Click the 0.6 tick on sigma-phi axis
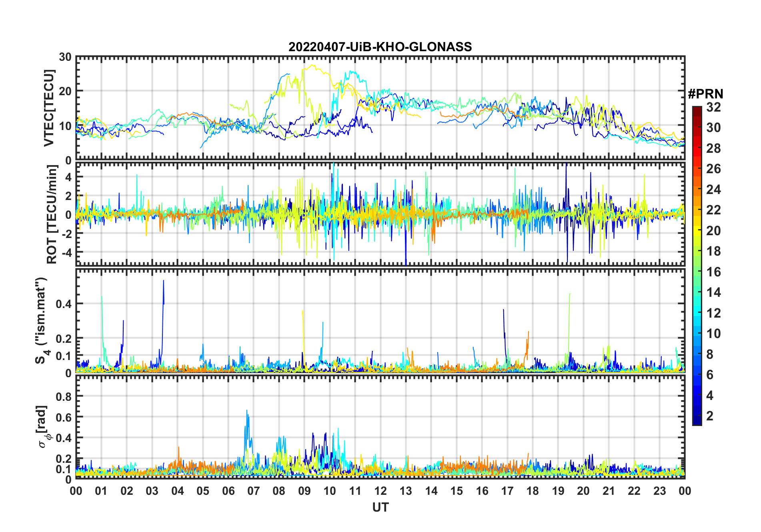The image size is (761, 532). [x=63, y=417]
